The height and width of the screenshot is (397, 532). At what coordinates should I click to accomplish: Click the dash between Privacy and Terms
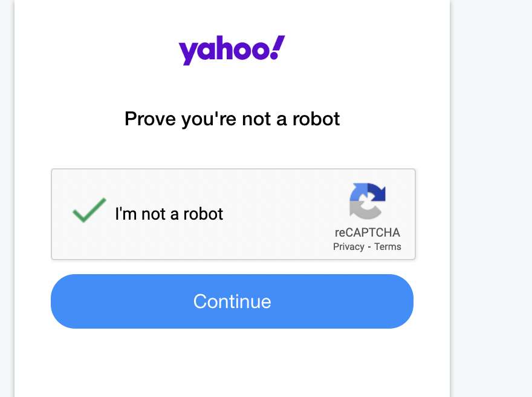[369, 246]
